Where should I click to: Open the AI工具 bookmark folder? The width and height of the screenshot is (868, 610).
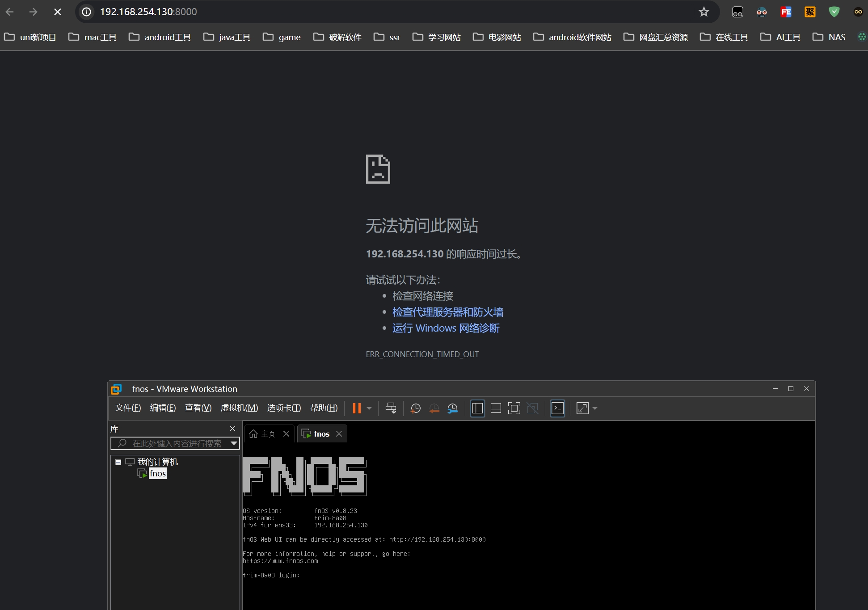click(780, 37)
